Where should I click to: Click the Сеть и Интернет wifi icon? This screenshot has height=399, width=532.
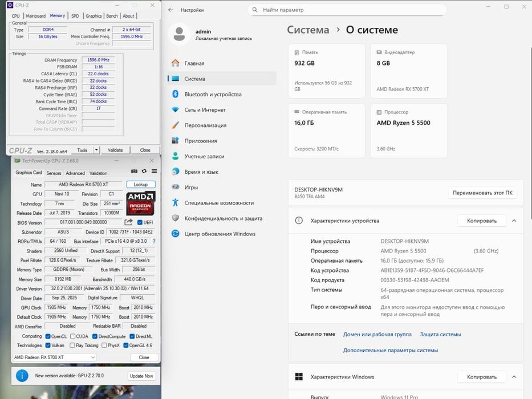(x=176, y=109)
